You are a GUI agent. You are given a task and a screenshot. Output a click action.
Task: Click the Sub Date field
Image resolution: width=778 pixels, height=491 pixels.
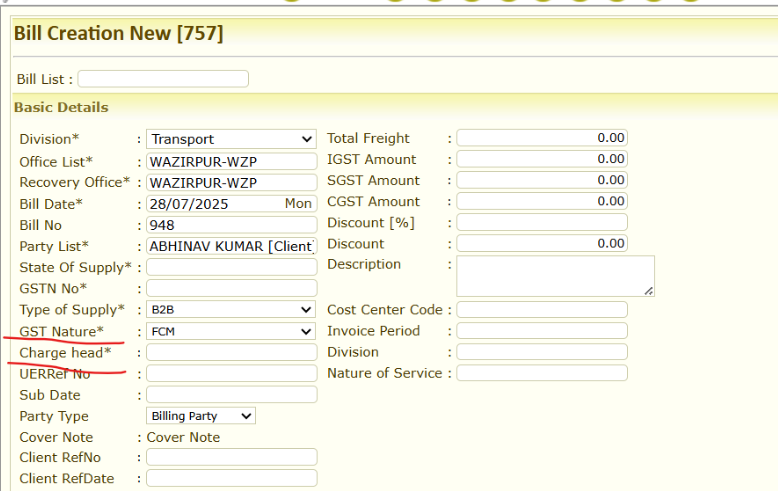pyautogui.click(x=231, y=395)
